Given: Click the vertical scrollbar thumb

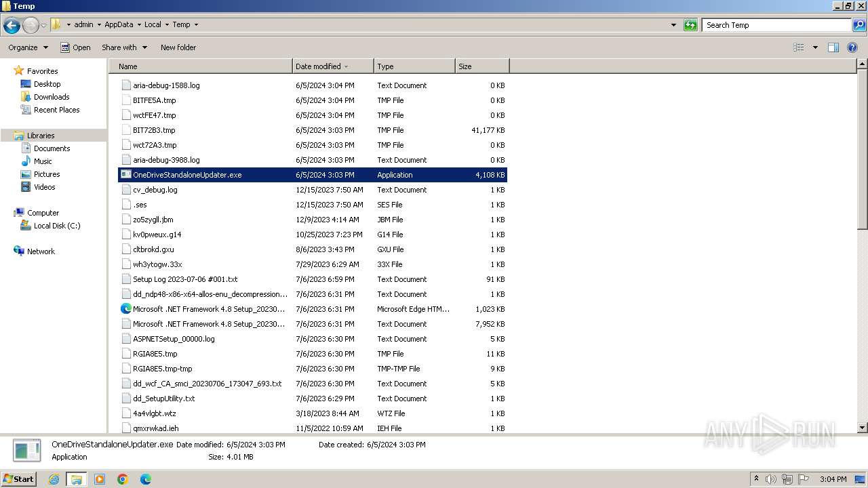Looking at the screenshot, I should [x=863, y=150].
